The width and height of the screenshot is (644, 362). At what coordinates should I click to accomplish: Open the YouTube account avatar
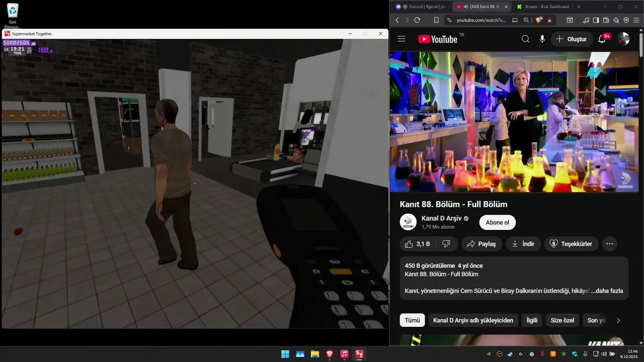(623, 39)
